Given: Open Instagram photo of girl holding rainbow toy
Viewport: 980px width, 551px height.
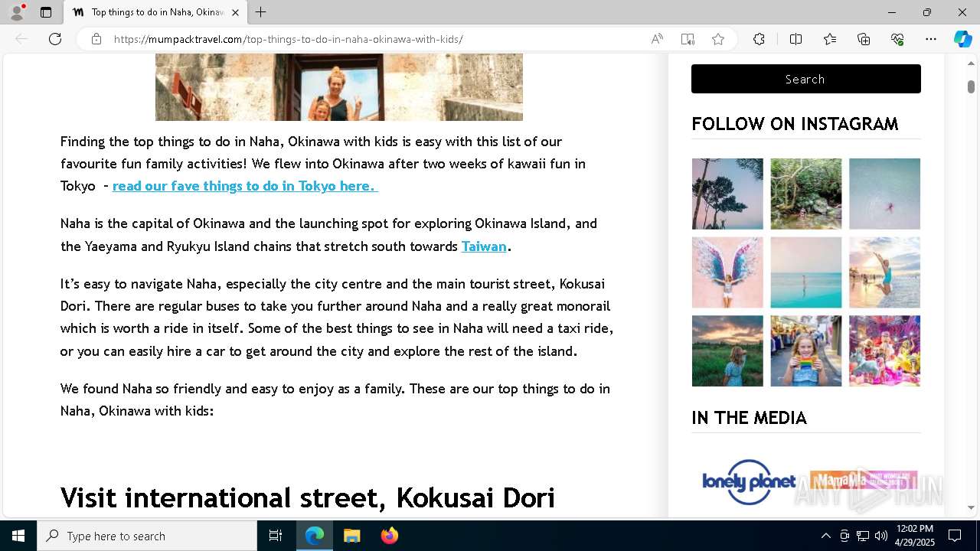Looking at the screenshot, I should coord(805,350).
